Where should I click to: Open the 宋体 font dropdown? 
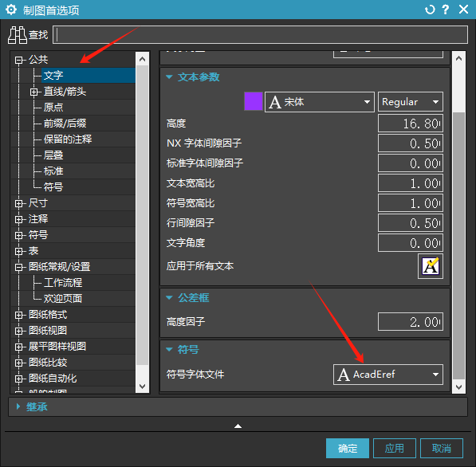pyautogui.click(x=320, y=102)
